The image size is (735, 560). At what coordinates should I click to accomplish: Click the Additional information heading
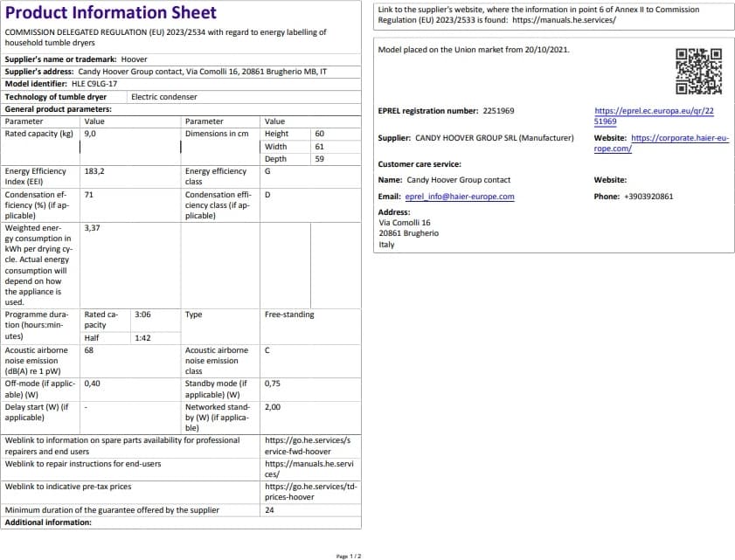[x=48, y=522]
